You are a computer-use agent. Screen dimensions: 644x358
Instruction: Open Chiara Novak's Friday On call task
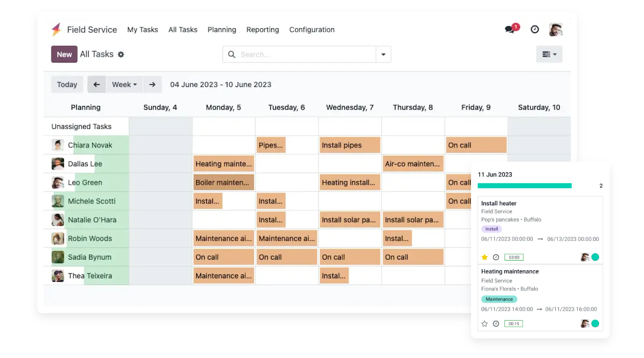(x=476, y=145)
